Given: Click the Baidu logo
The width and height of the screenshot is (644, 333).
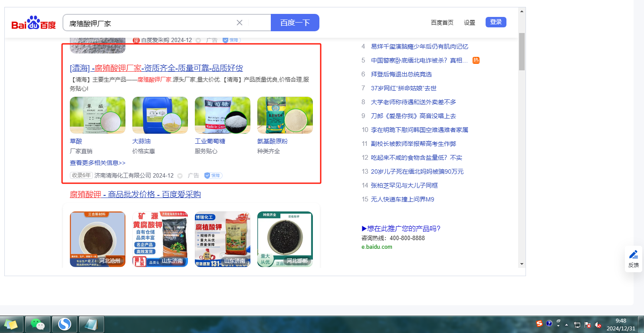Looking at the screenshot, I should pos(33,23).
